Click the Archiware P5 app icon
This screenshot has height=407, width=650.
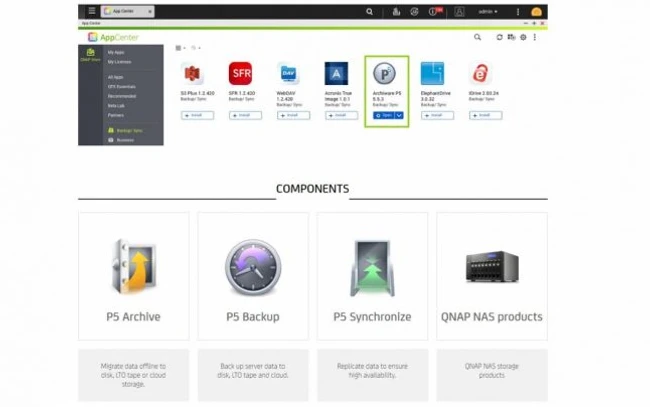[384, 73]
